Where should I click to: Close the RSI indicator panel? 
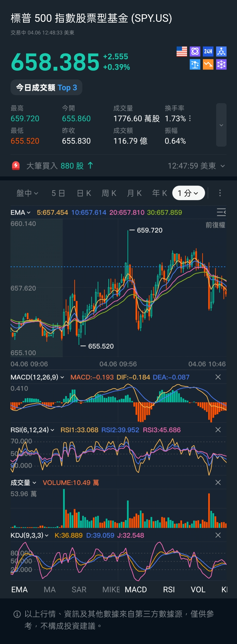218,430
